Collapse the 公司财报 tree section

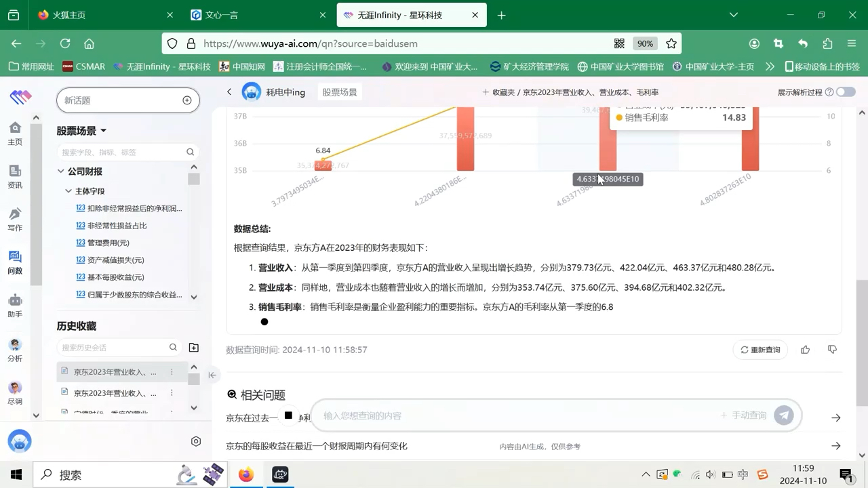pyautogui.click(x=61, y=171)
